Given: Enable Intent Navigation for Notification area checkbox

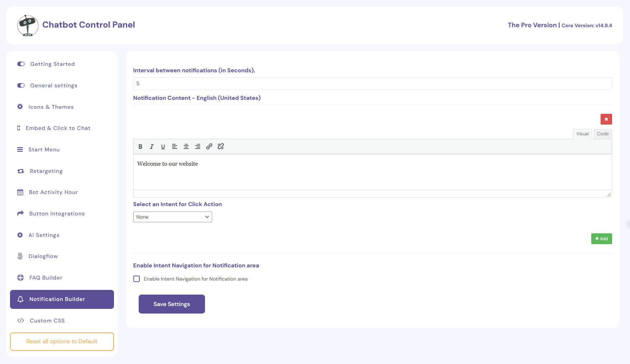Looking at the screenshot, I should tap(137, 279).
